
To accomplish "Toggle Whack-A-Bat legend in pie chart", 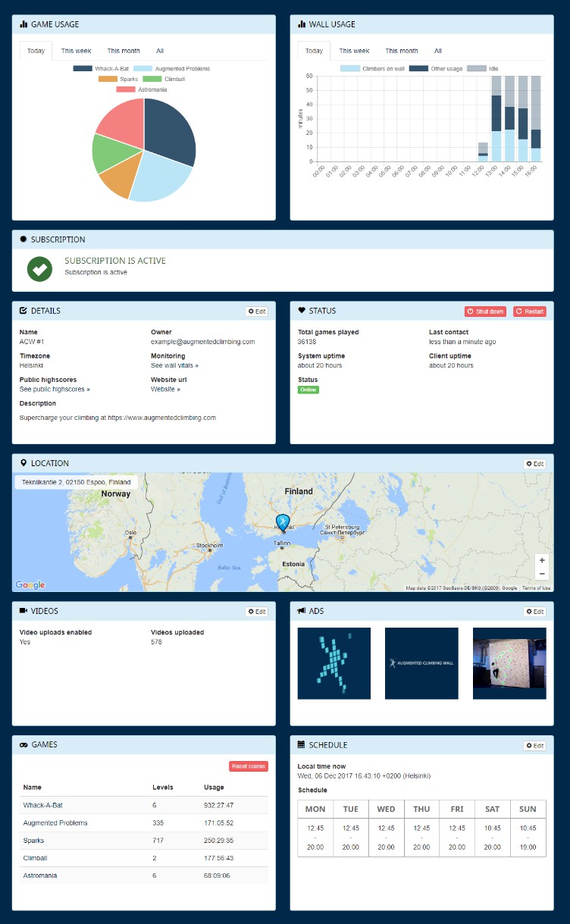I will [104, 69].
